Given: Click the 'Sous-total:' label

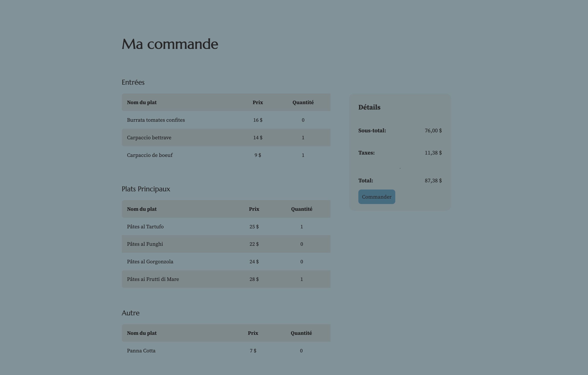Looking at the screenshot, I should (x=372, y=131).
